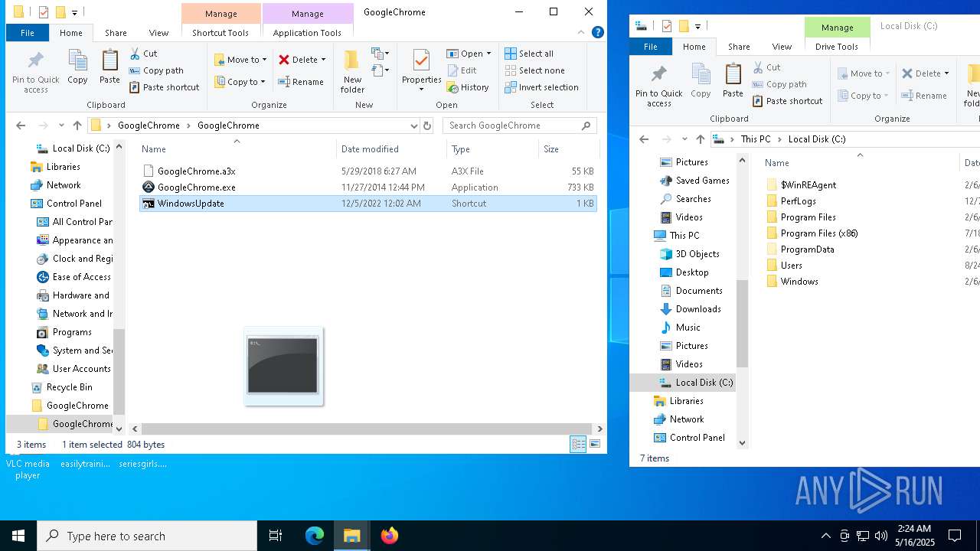Open the ribbon Help question mark icon
The image size is (980, 551).
(598, 32)
